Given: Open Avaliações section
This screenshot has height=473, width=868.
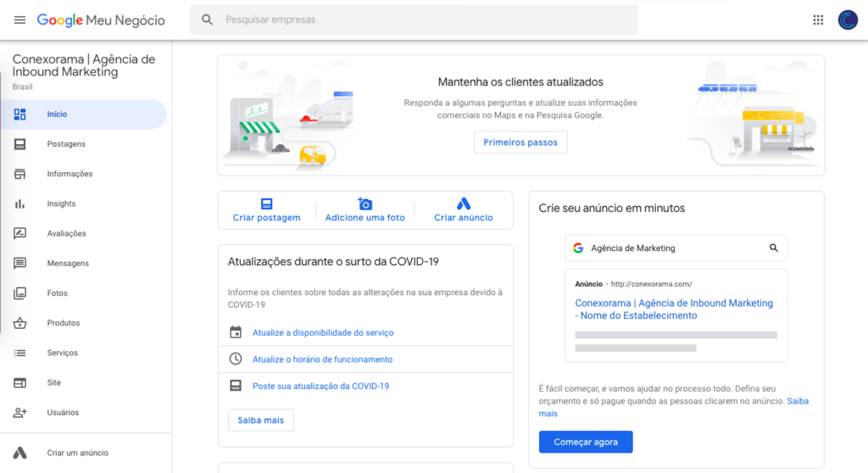Looking at the screenshot, I should pos(66,234).
